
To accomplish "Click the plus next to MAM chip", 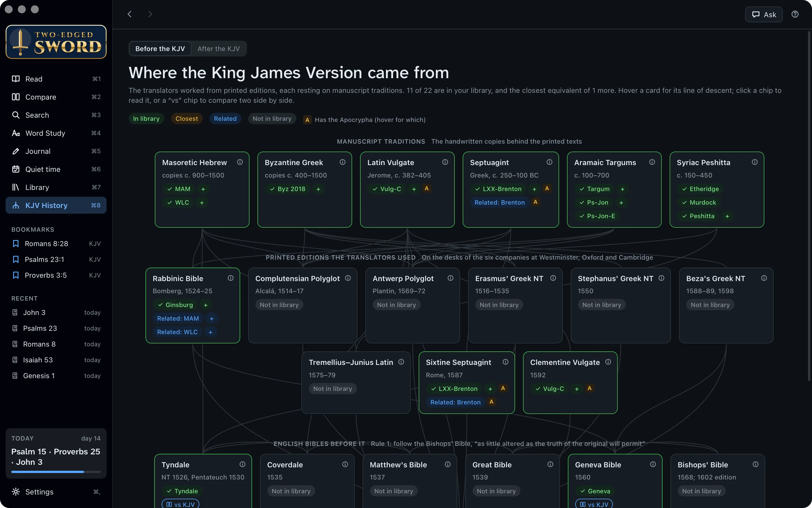I will click(x=203, y=189).
